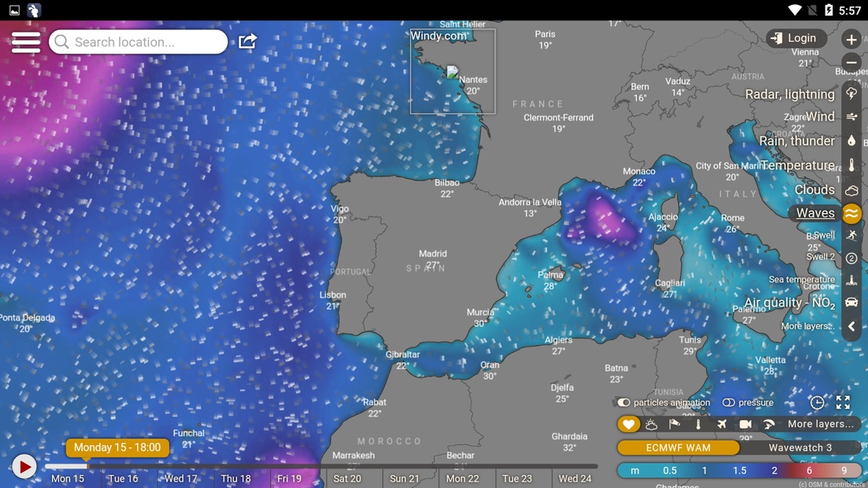Collapse the layers sidebar with chevron

(x=851, y=326)
